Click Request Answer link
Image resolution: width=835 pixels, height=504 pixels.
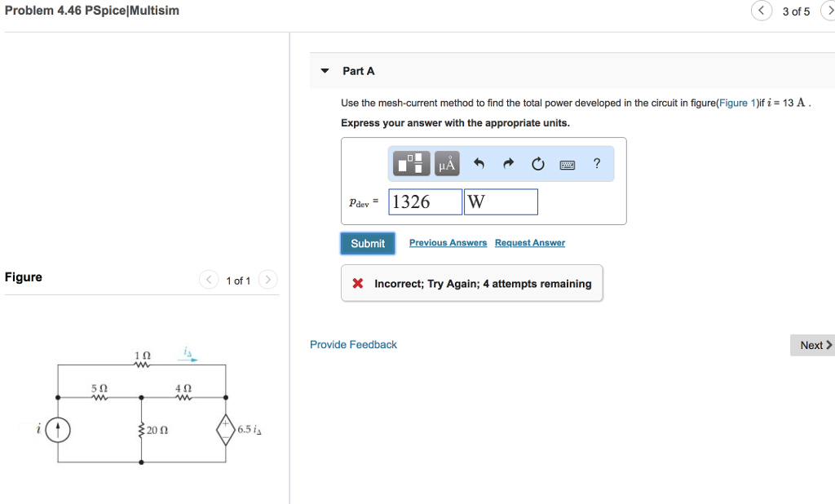tap(530, 242)
